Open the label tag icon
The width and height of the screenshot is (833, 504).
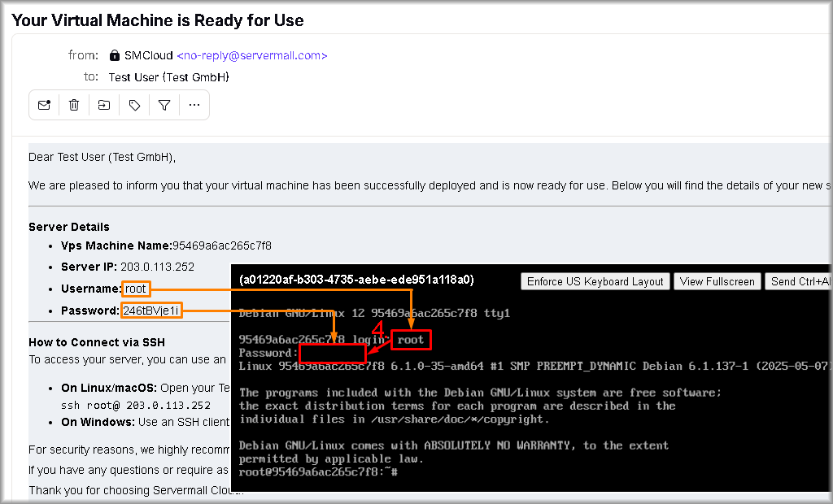pos(135,105)
